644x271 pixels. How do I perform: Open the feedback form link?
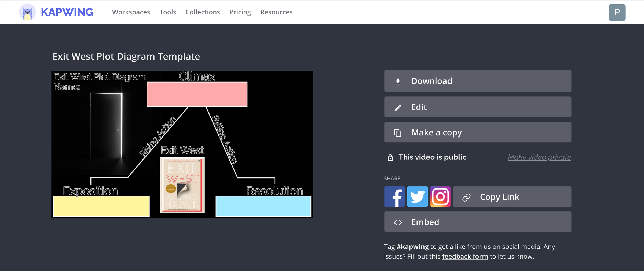coord(465,256)
